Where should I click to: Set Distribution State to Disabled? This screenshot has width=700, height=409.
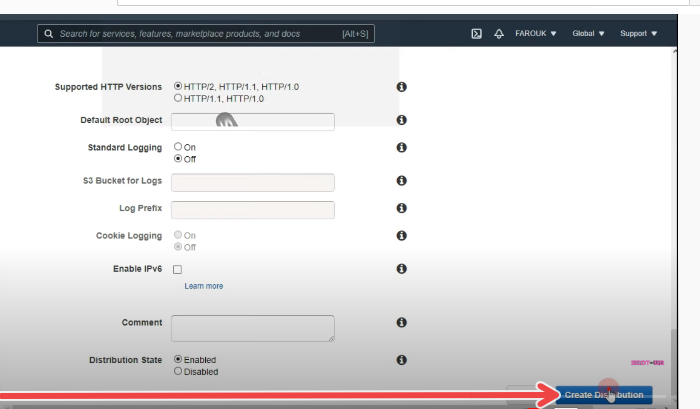pyautogui.click(x=178, y=371)
